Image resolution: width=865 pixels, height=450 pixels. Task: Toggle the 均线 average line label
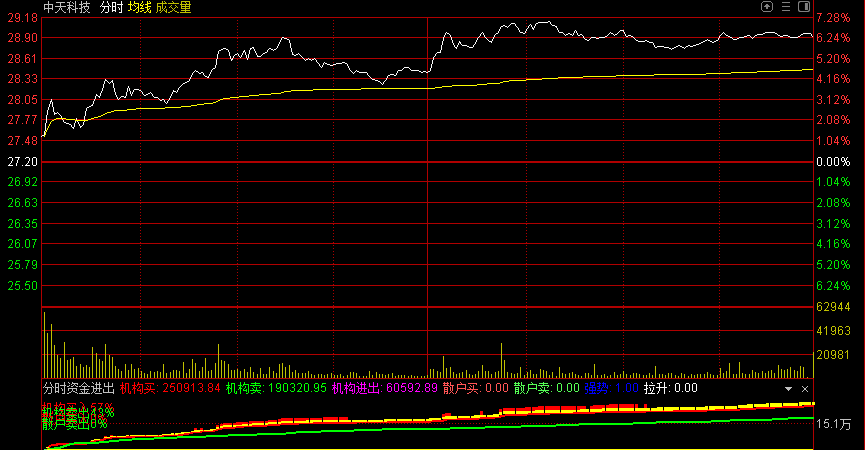pyautogui.click(x=139, y=7)
